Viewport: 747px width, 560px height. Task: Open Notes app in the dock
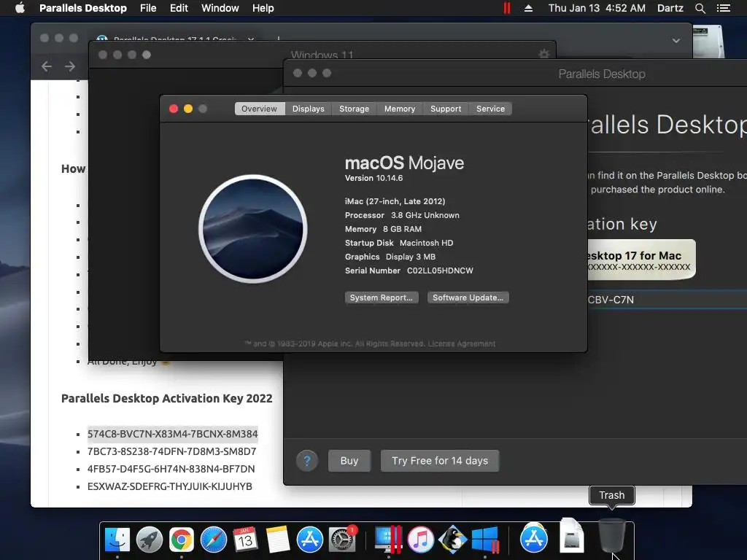[x=278, y=540]
